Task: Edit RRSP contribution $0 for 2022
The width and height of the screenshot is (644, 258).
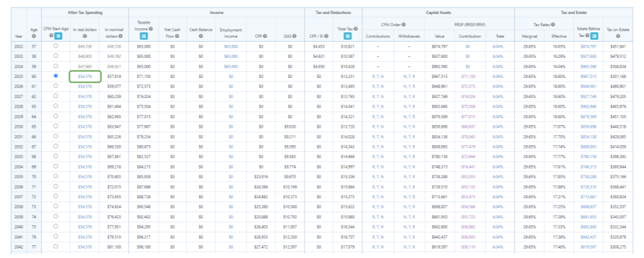Action: pyautogui.click(x=468, y=46)
